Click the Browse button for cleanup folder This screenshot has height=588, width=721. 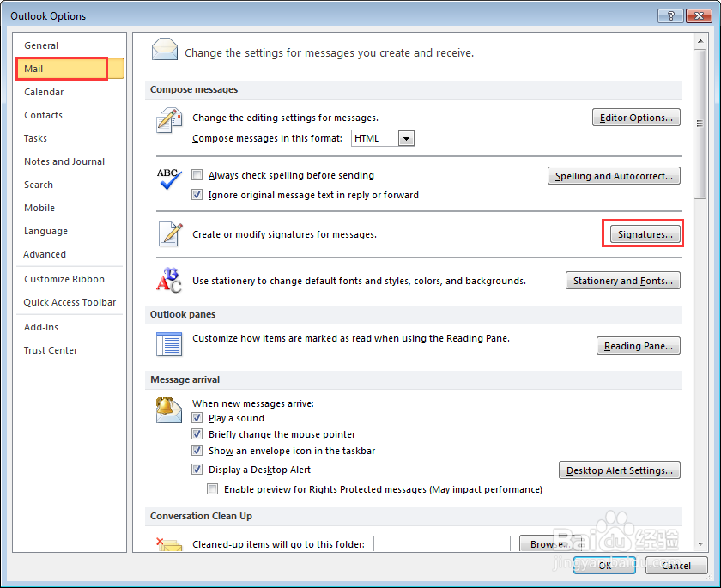click(551, 544)
